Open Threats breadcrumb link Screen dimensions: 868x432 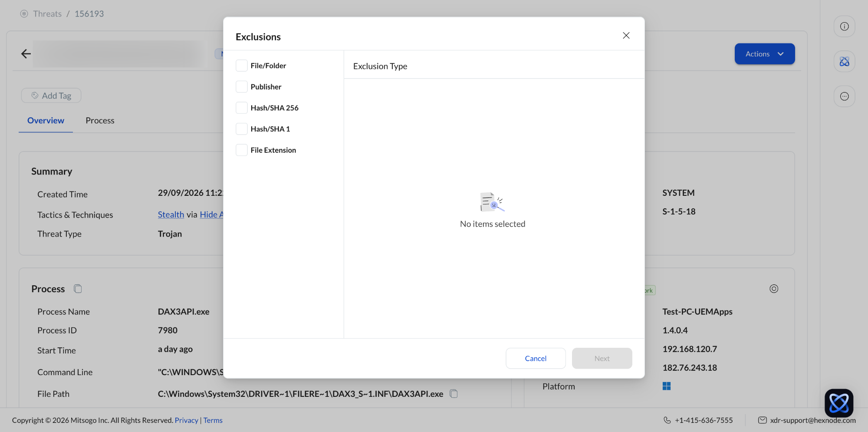click(x=47, y=13)
